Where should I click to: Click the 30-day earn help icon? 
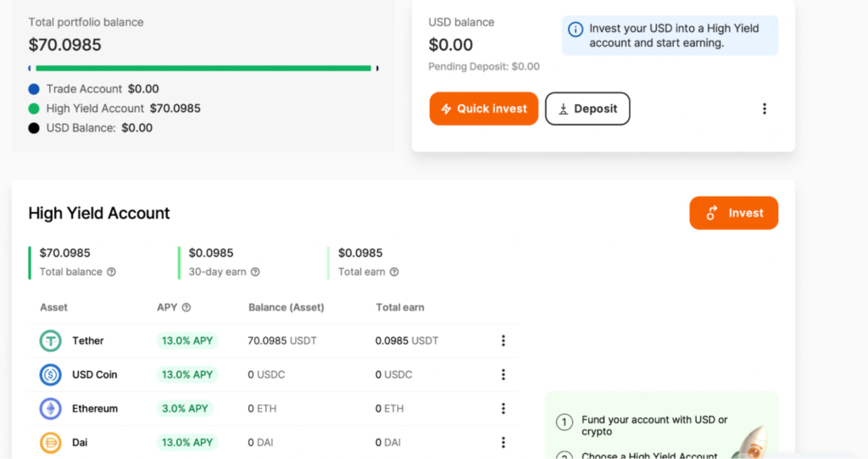[255, 271]
